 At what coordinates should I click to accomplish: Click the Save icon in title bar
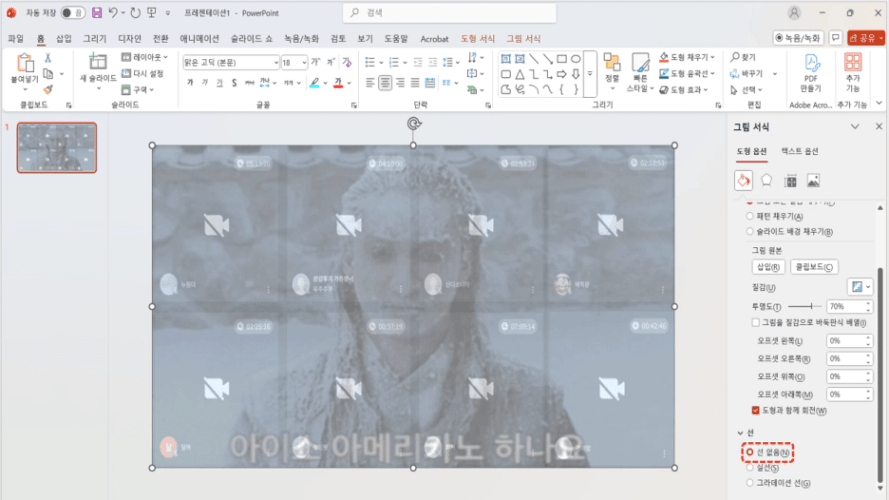click(x=97, y=12)
